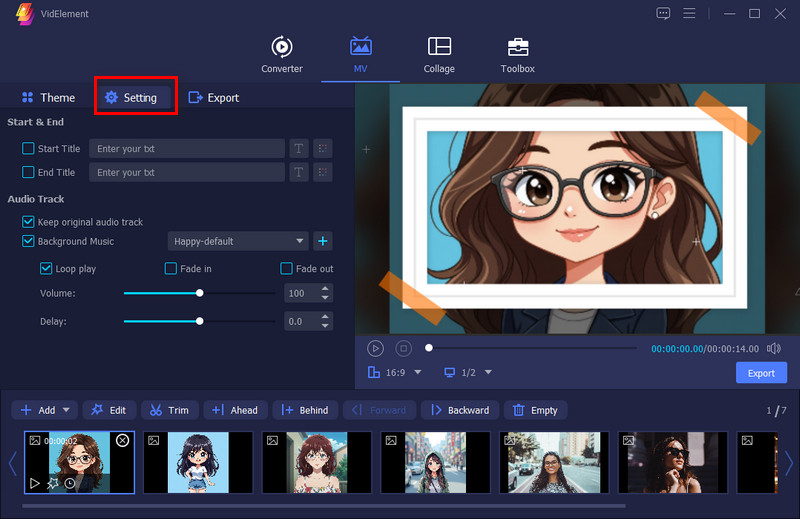The image size is (800, 519).
Task: Remove the first clip using its X icon
Action: [122, 440]
